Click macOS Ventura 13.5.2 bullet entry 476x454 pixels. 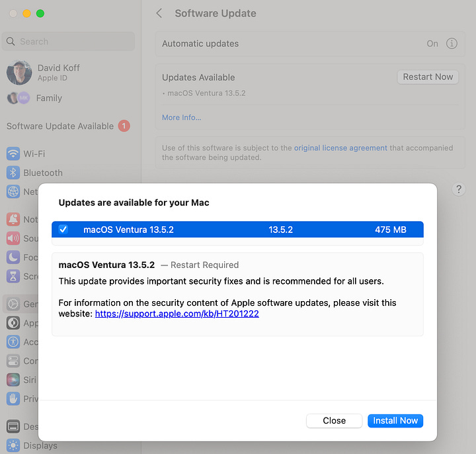pyautogui.click(x=206, y=93)
